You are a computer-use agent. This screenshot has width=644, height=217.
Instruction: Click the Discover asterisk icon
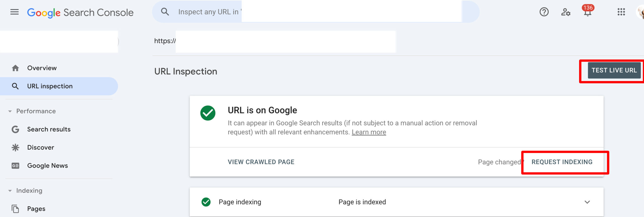point(15,147)
